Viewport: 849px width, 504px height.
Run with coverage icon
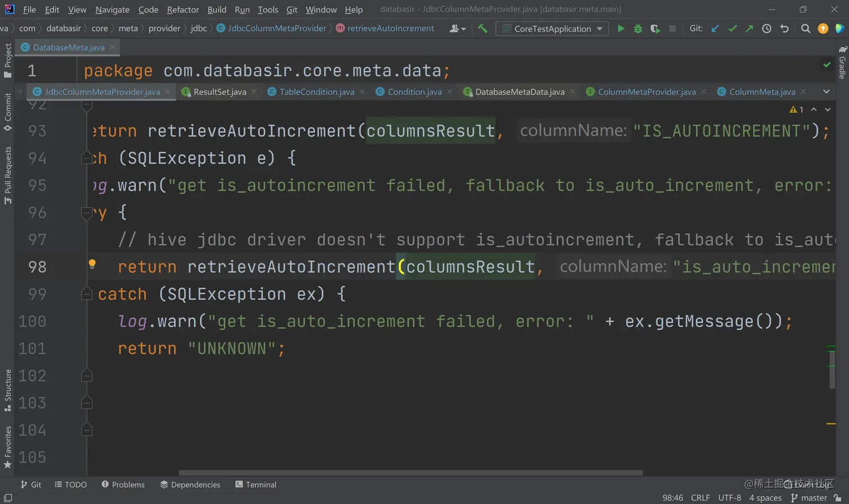click(655, 29)
